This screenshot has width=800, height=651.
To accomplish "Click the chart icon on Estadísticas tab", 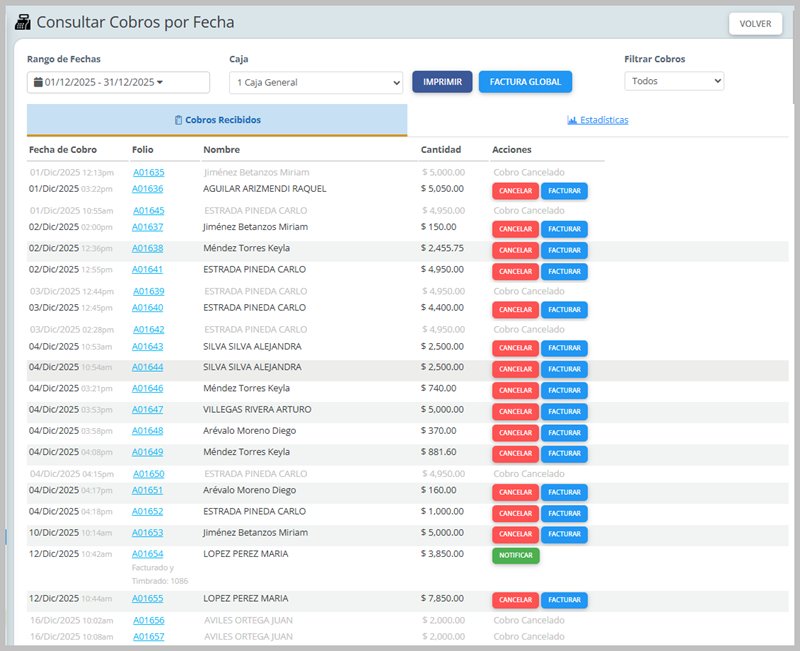I will pos(572,120).
